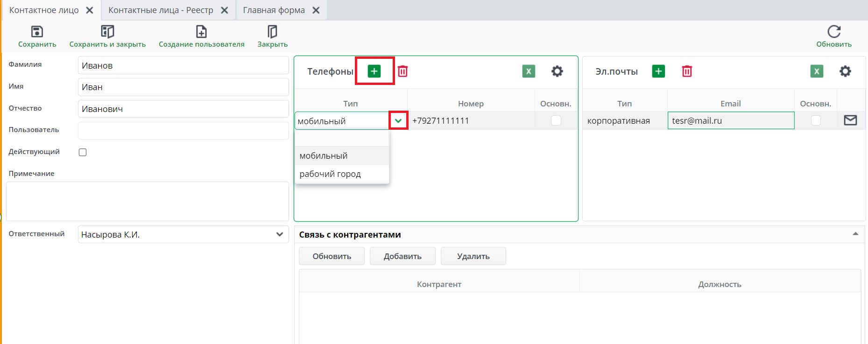Switch to Главная форма tab
The image size is (868, 344).
tap(274, 10)
